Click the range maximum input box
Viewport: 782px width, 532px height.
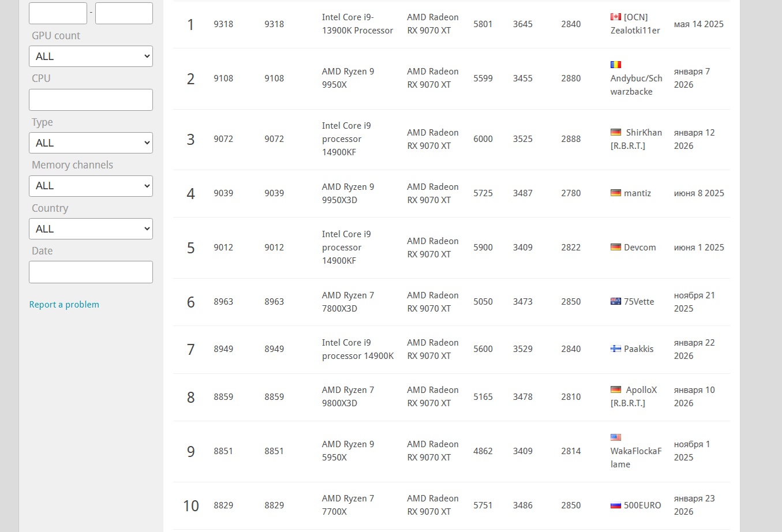124,13
